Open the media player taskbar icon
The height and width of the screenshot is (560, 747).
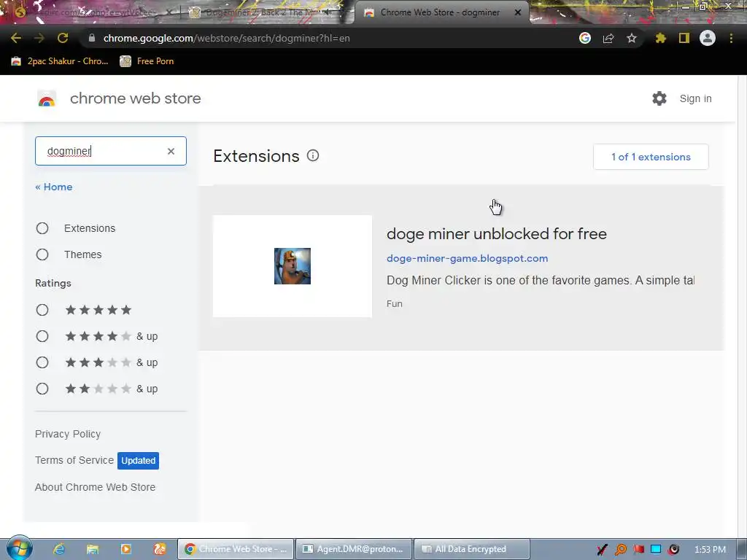click(125, 549)
